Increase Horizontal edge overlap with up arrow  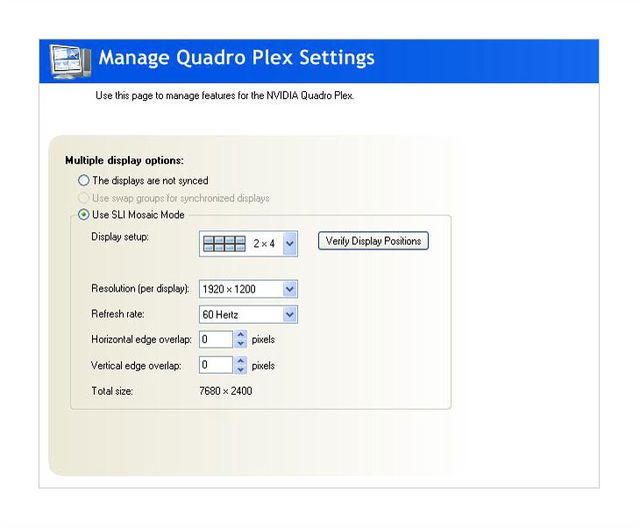click(x=241, y=334)
